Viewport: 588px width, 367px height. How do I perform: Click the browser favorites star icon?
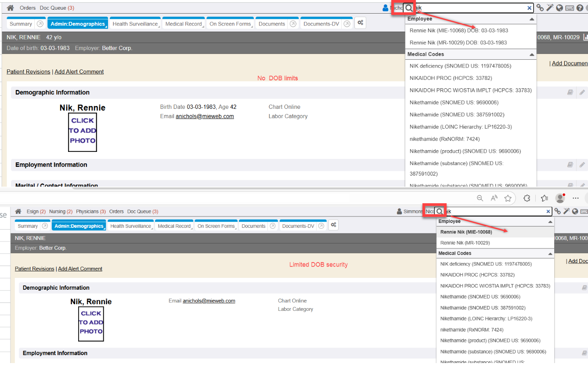point(508,198)
